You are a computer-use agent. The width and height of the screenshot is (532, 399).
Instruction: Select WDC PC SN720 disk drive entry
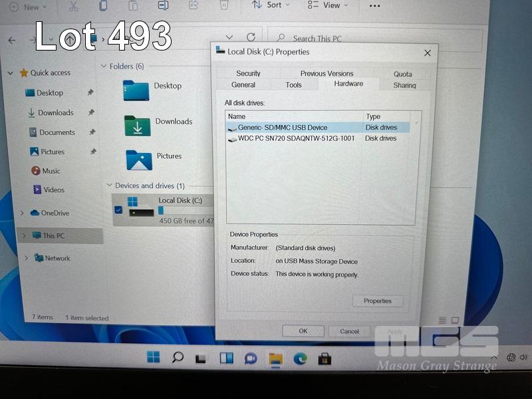point(296,138)
